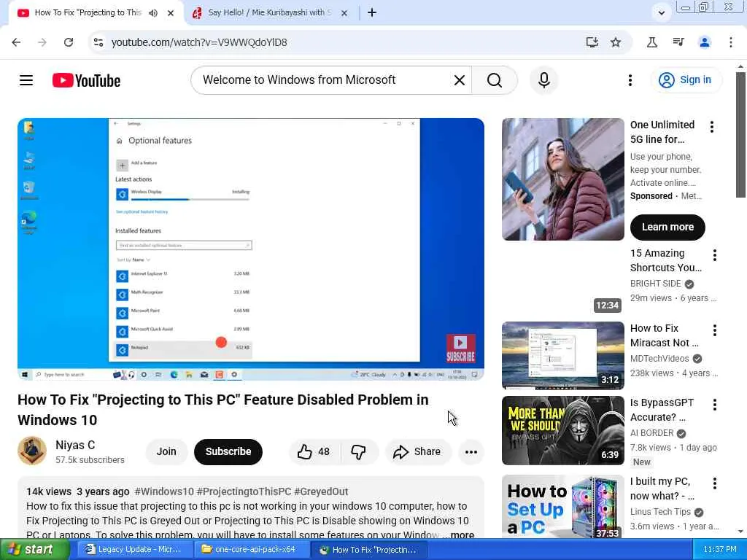Viewport: 747px width, 560px height.
Task: Open 15 Amazing Shortcuts video title
Action: (x=665, y=260)
